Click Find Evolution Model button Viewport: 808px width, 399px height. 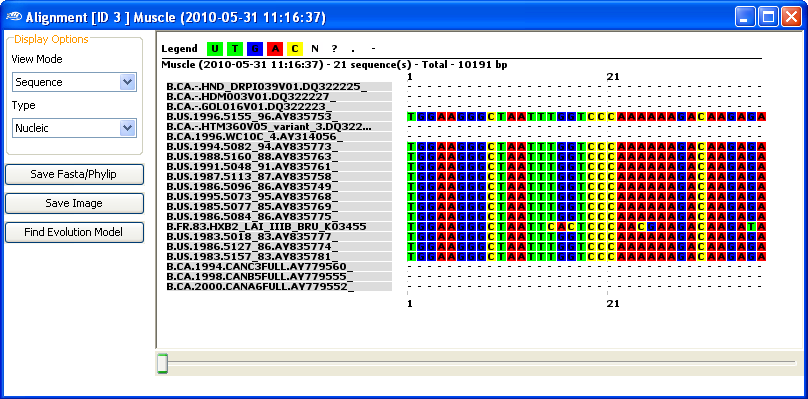74,232
